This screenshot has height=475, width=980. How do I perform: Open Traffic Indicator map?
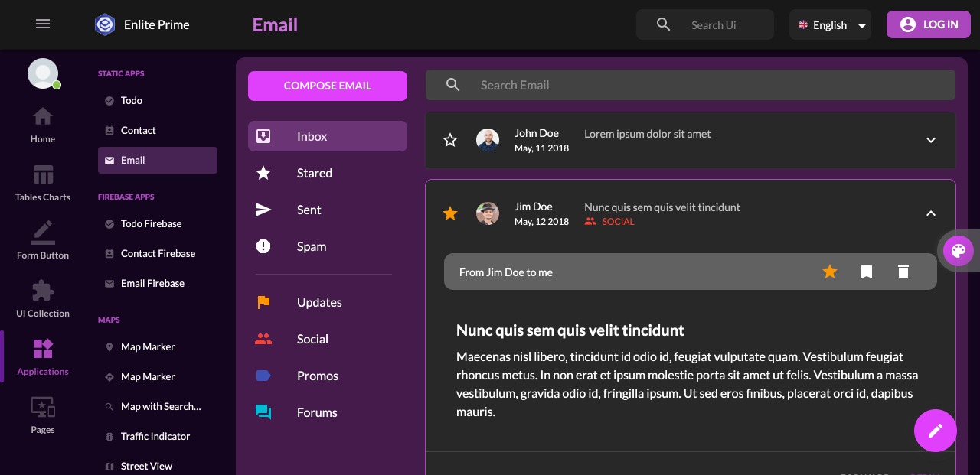158,436
